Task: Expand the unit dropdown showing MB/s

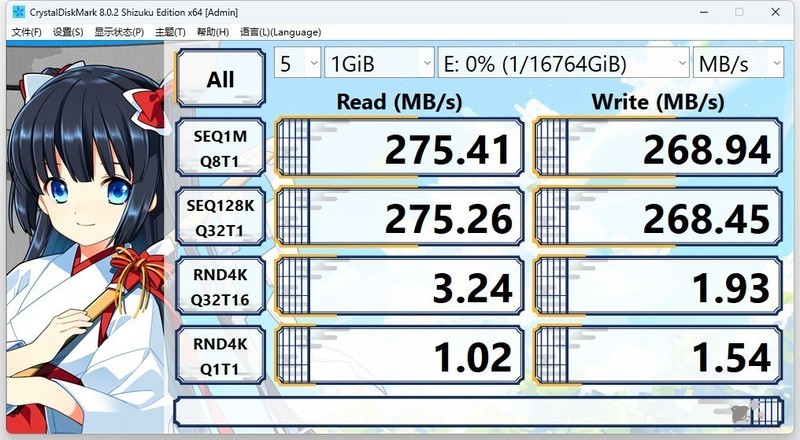Action: tap(738, 63)
